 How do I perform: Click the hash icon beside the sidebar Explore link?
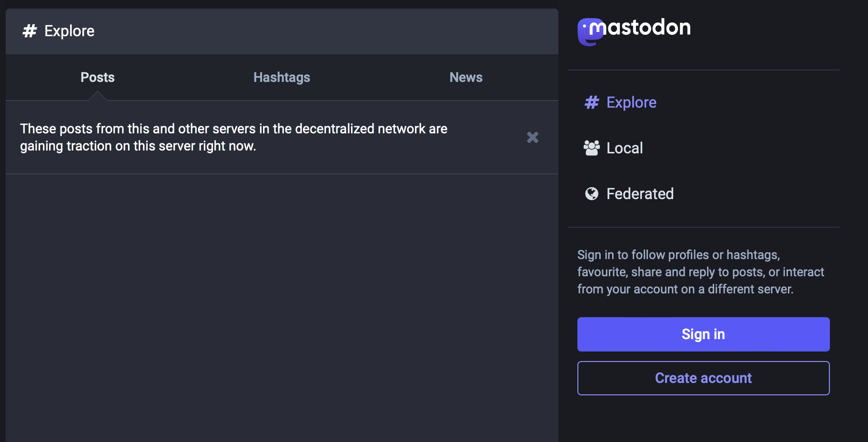[x=592, y=102]
